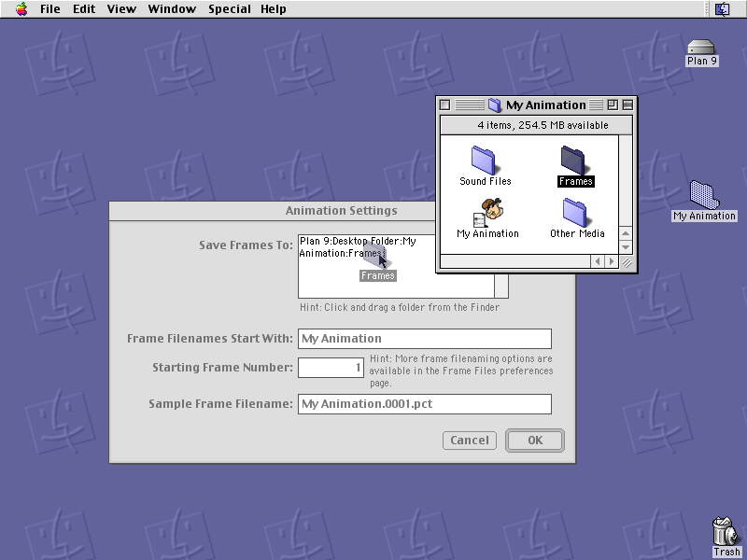The height and width of the screenshot is (560, 747).
Task: Open the Edit menu
Action: pyautogui.click(x=84, y=8)
